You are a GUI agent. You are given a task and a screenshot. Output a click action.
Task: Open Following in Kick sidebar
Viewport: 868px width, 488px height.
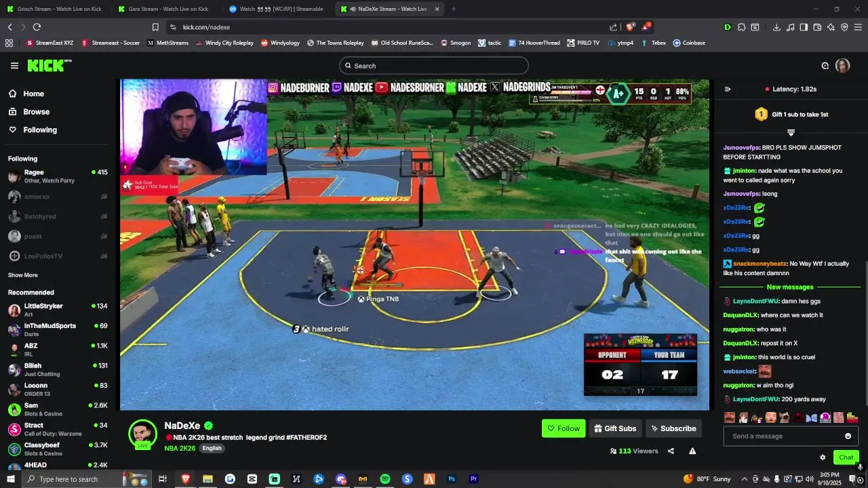click(x=33, y=129)
